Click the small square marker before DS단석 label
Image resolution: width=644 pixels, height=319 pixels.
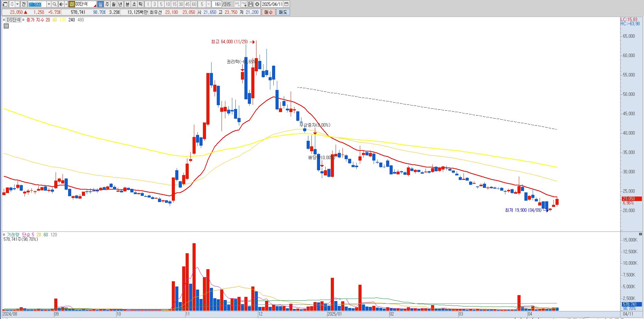4,20
